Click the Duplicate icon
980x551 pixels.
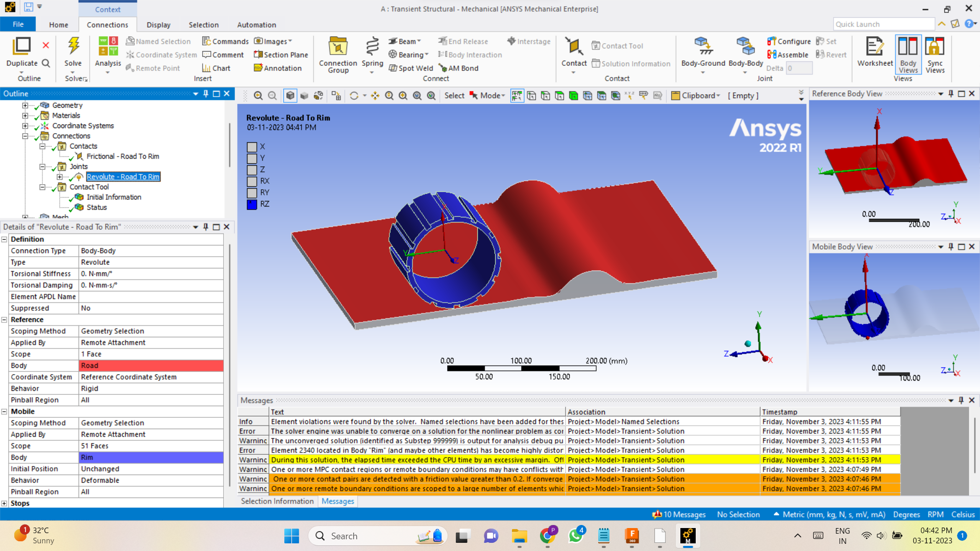click(21, 46)
